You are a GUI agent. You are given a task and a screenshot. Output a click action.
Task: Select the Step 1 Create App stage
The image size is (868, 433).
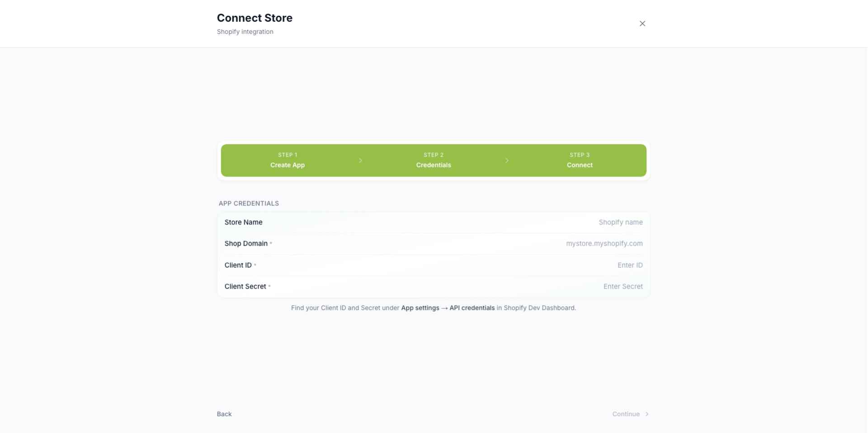pyautogui.click(x=287, y=160)
